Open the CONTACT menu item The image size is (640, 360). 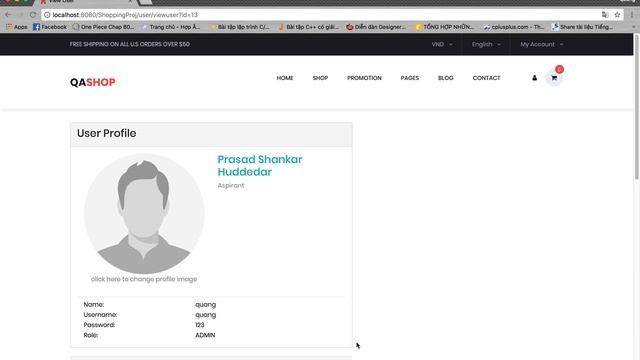click(x=487, y=78)
